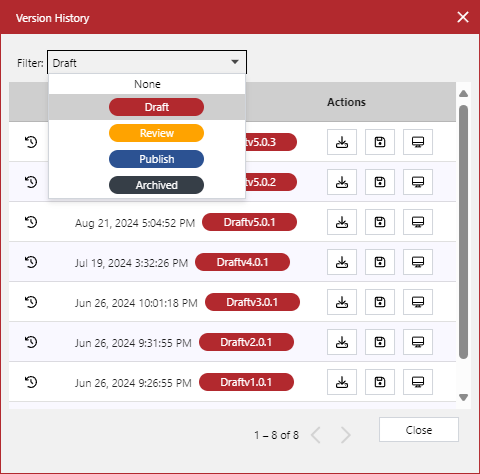Save version Draftv4.0.1 using floppy icon
480x474 pixels.
pos(380,262)
